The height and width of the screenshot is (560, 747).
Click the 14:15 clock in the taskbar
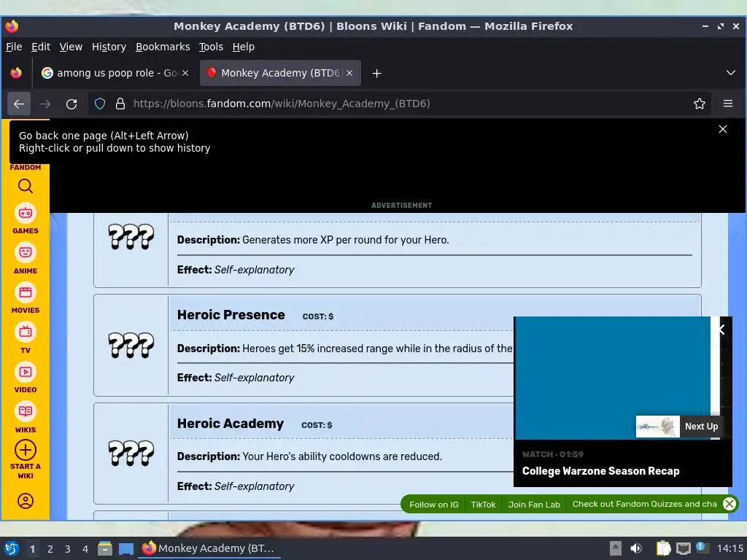coord(729,548)
